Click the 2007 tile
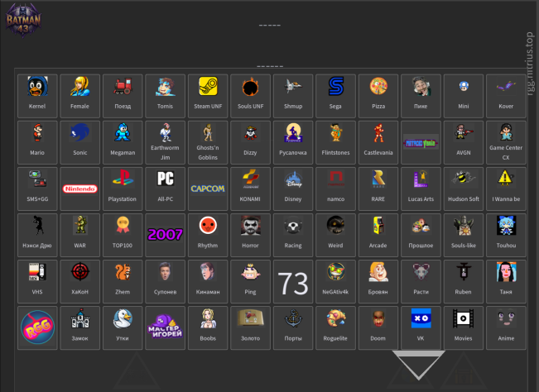 coord(166,235)
